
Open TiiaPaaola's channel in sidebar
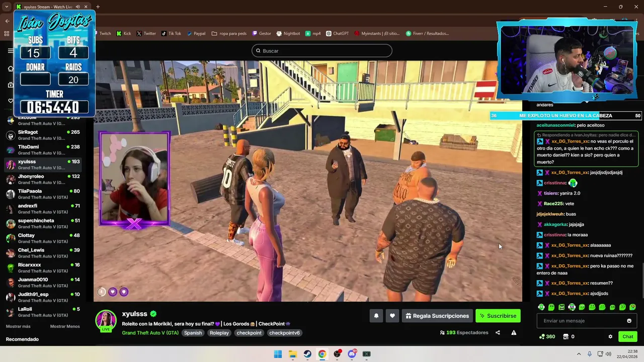(43, 194)
